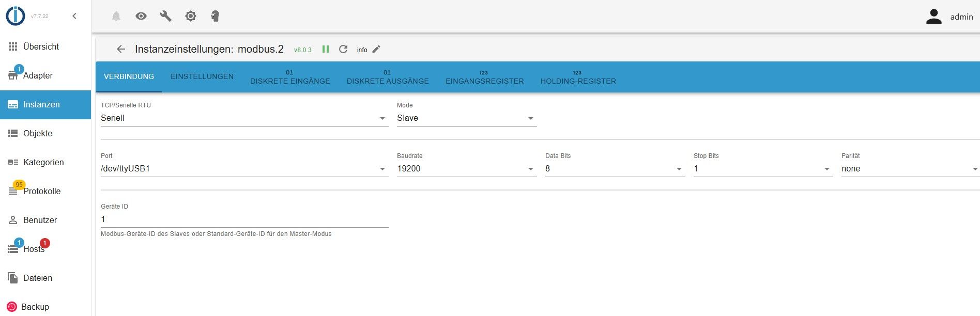This screenshot has height=316, width=980.
Task: Restart the modbus.2 instance
Action: tap(343, 49)
